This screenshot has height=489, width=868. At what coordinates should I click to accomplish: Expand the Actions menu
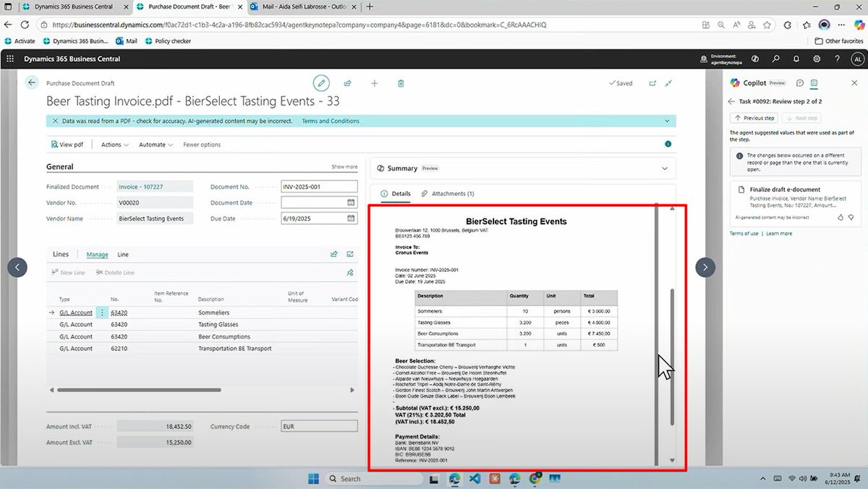point(115,145)
